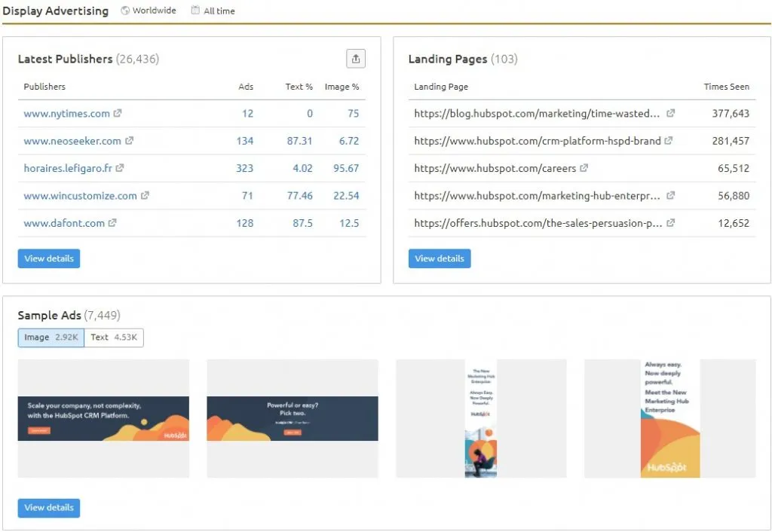Image resolution: width=772 pixels, height=532 pixels.
Task: Open external icon for hubspot.com/careers landing page
Action: click(x=584, y=168)
